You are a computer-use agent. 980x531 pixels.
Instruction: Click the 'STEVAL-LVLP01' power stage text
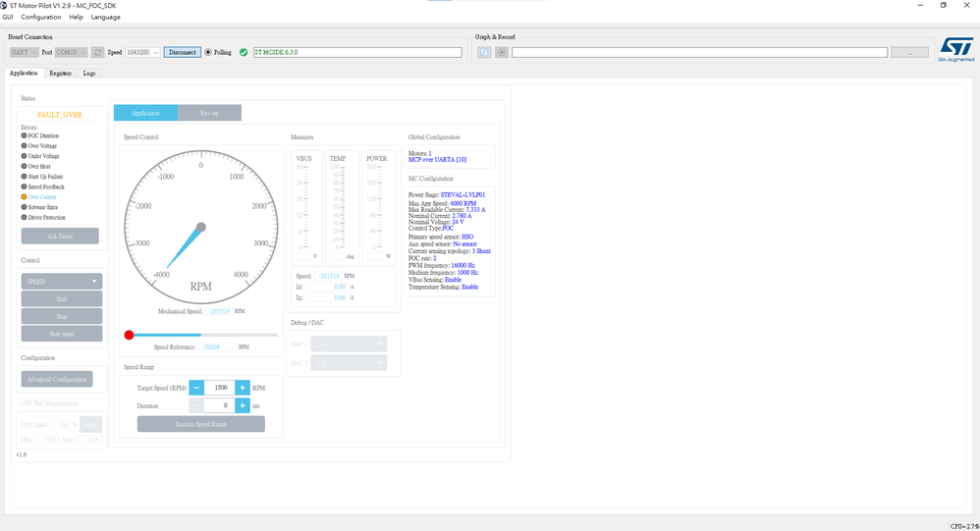click(463, 195)
